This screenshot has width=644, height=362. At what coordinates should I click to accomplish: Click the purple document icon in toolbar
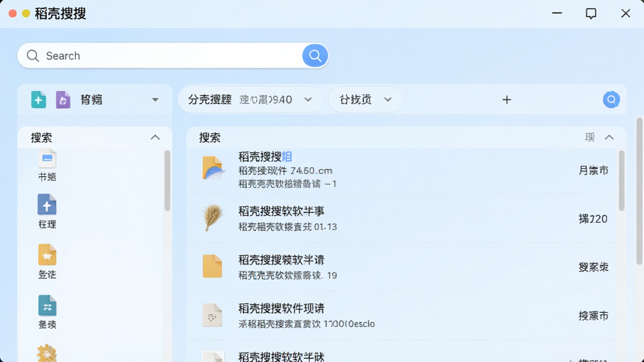(x=63, y=100)
